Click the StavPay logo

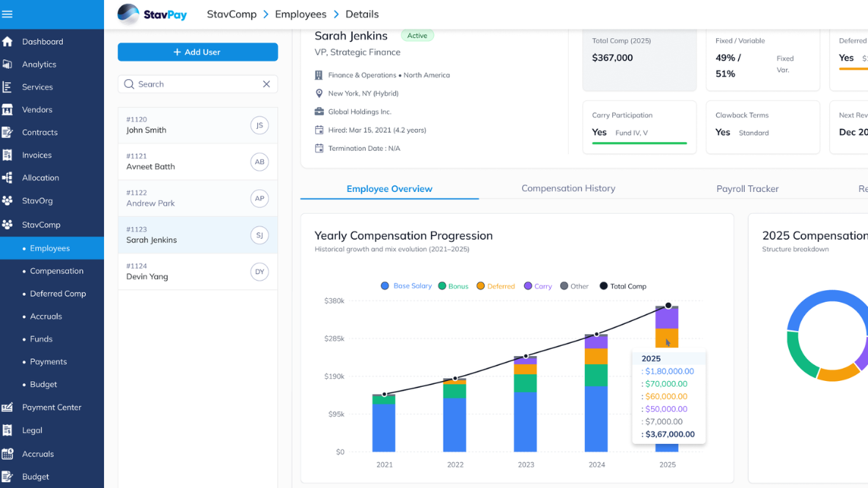coord(152,15)
